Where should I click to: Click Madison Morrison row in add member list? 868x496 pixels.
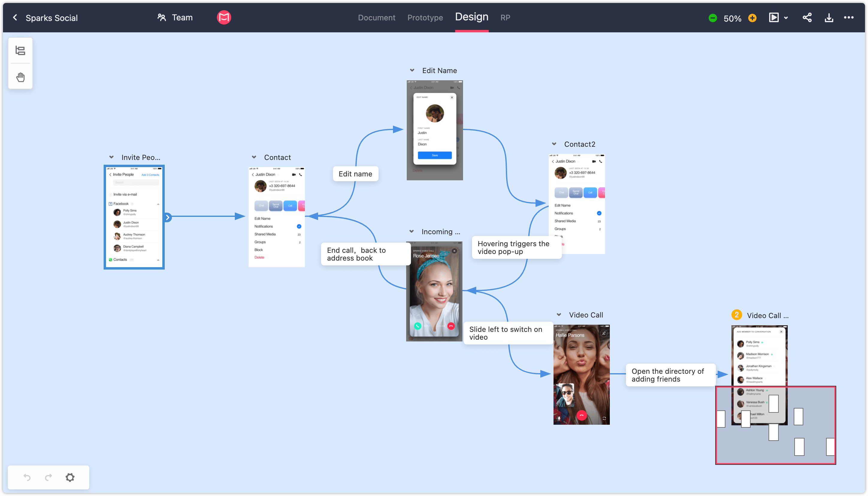[x=759, y=356]
